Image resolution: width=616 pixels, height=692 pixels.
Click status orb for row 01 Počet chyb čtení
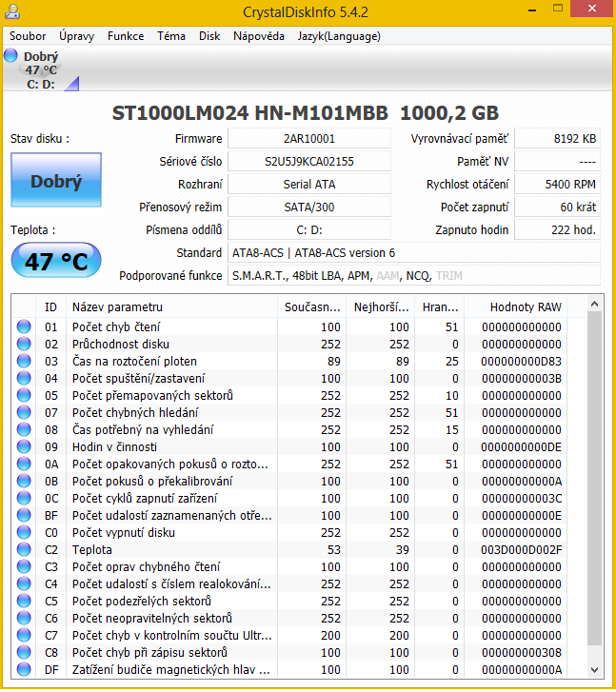tap(24, 327)
